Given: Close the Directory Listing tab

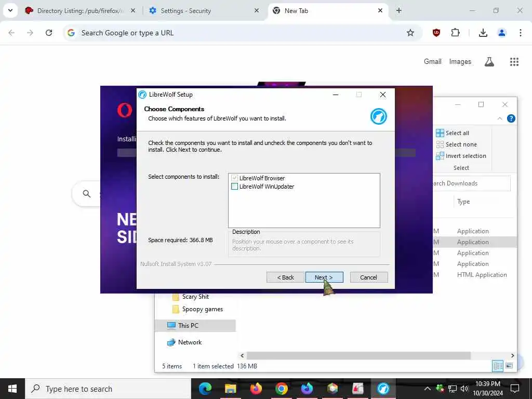Looking at the screenshot, I should [133, 10].
